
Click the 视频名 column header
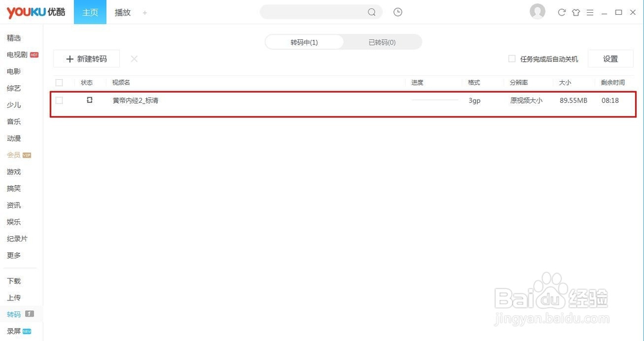tap(121, 82)
